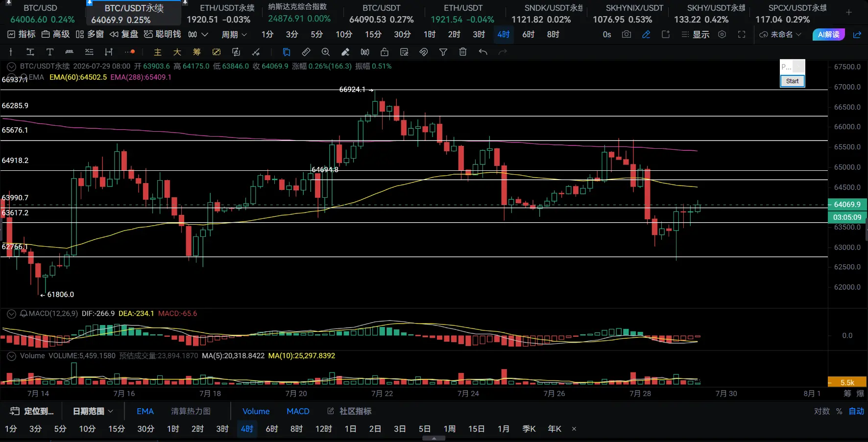Viewport: 868px width, 442px height.
Task: Click the magnifier zoom-in tool
Action: pos(326,52)
